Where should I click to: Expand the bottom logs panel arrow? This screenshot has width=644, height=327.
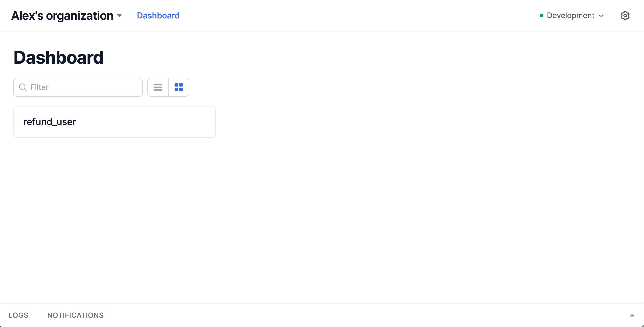(x=632, y=315)
